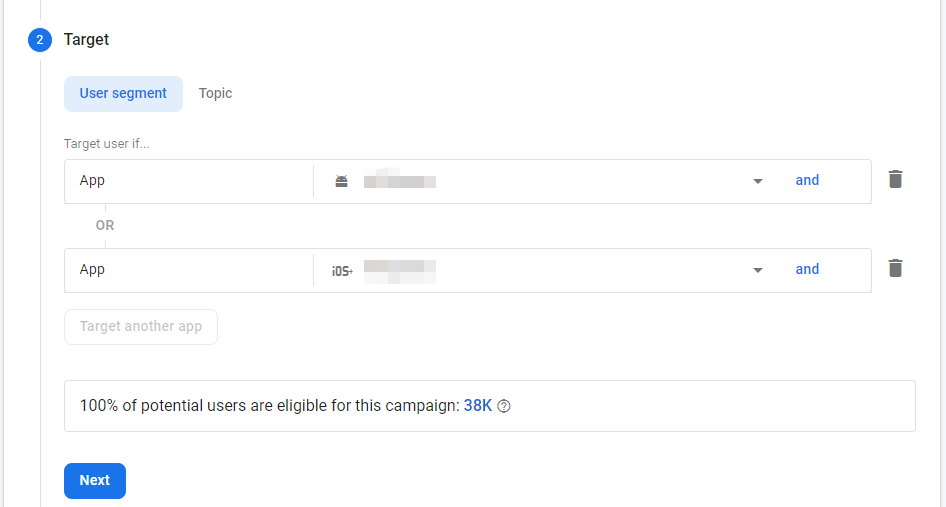The image size is (946, 507).
Task: Open first App condition type selector
Action: point(188,181)
